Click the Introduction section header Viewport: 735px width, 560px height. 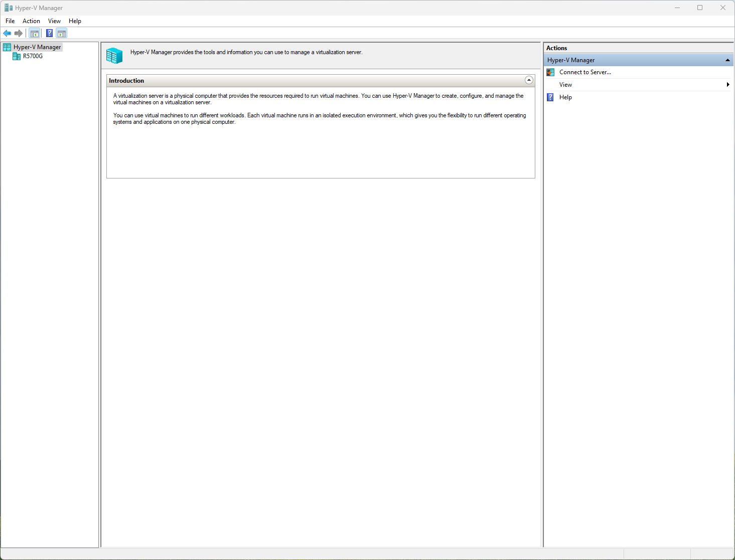pyautogui.click(x=321, y=81)
